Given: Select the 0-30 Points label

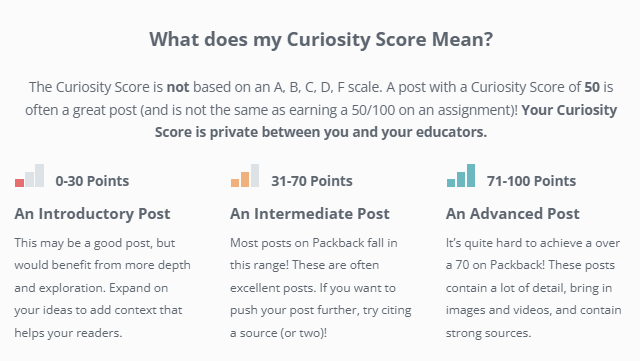Looking at the screenshot, I should click(x=92, y=181).
